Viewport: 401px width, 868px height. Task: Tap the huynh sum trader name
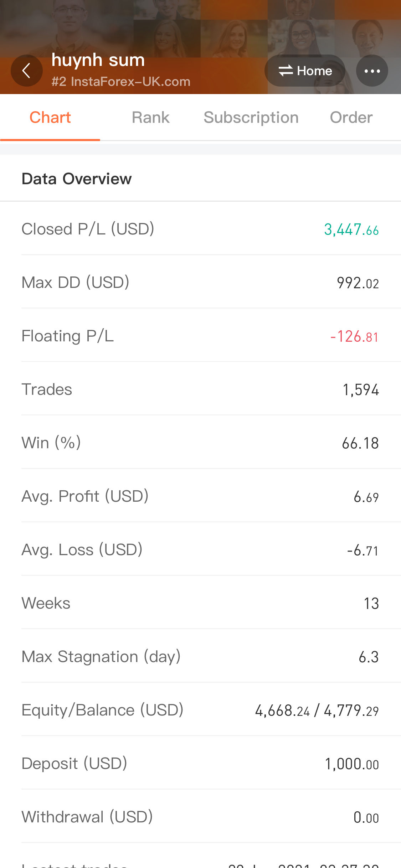coord(98,60)
